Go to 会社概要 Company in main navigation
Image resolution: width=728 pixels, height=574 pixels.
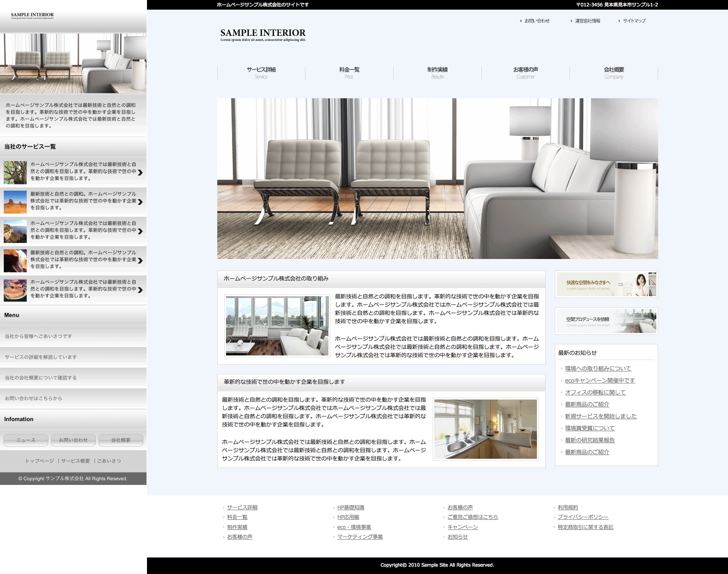pyautogui.click(x=614, y=73)
